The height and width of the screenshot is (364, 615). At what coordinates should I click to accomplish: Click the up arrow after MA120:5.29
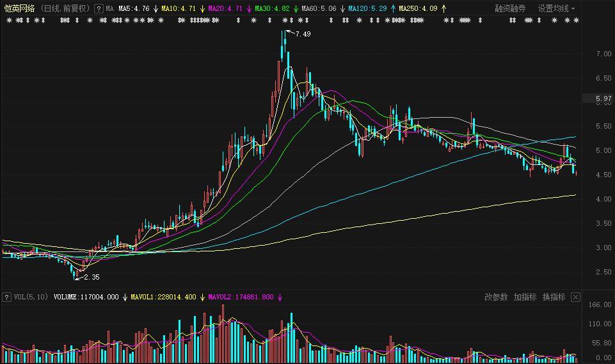pos(393,8)
